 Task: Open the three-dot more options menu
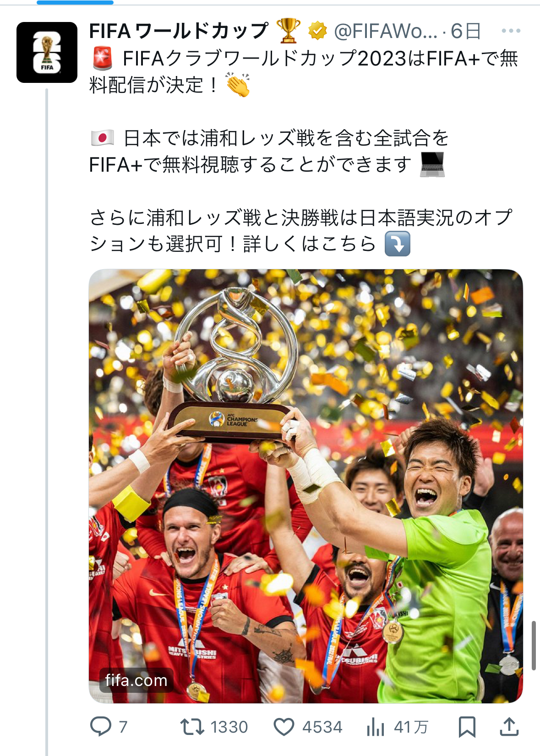tap(511, 31)
